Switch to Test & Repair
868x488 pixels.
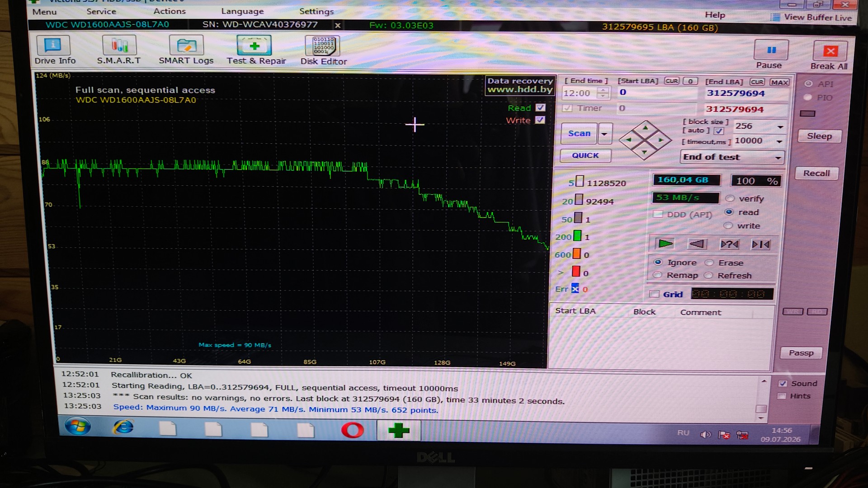pos(256,50)
